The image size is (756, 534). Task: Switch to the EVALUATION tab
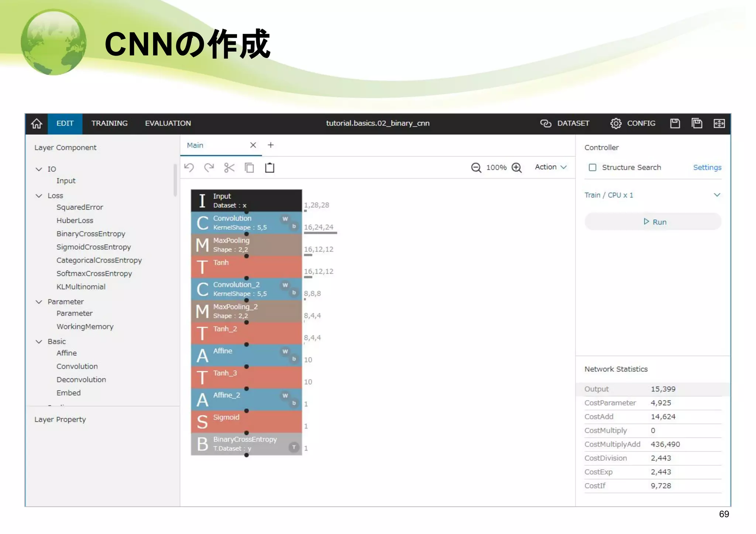click(168, 123)
